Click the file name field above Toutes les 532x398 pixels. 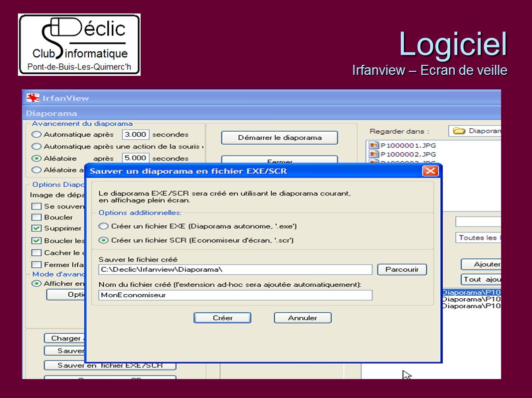[x=478, y=221]
